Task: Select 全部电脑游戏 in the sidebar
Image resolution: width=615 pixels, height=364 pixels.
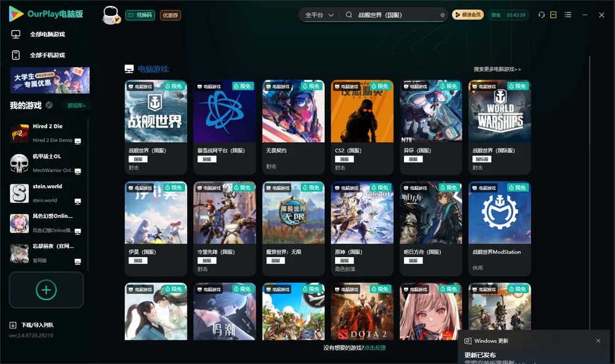Action: click(x=47, y=34)
